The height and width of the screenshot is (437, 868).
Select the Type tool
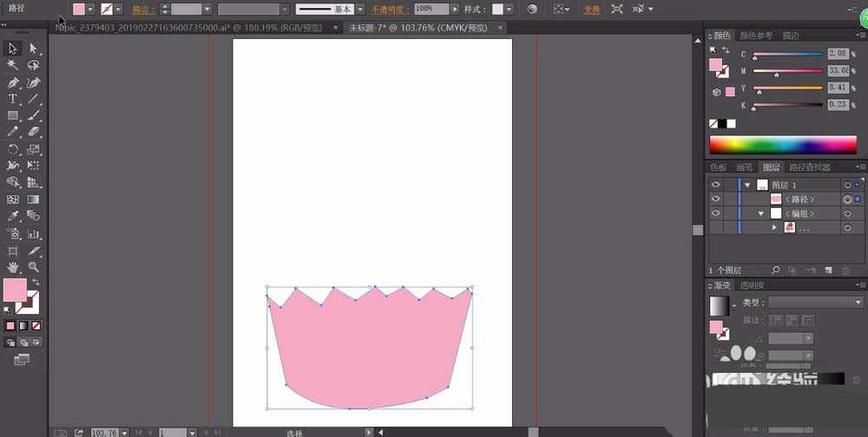point(13,99)
